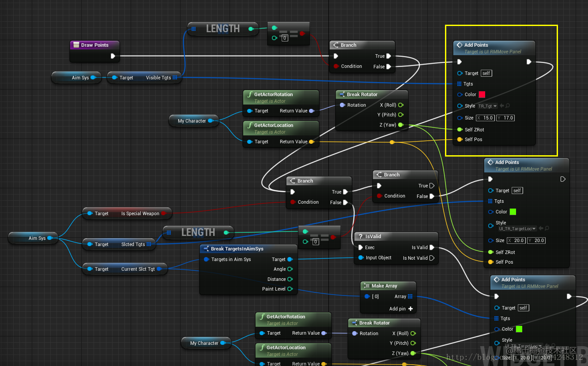Click the header icon of red Add Points node

click(x=459, y=45)
